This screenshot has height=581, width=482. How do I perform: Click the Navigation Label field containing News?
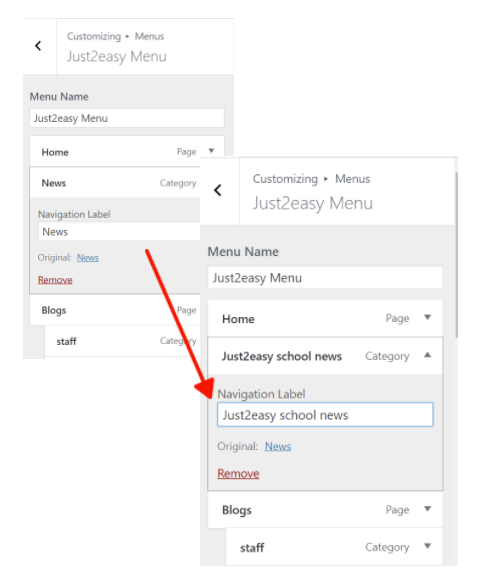point(119,232)
